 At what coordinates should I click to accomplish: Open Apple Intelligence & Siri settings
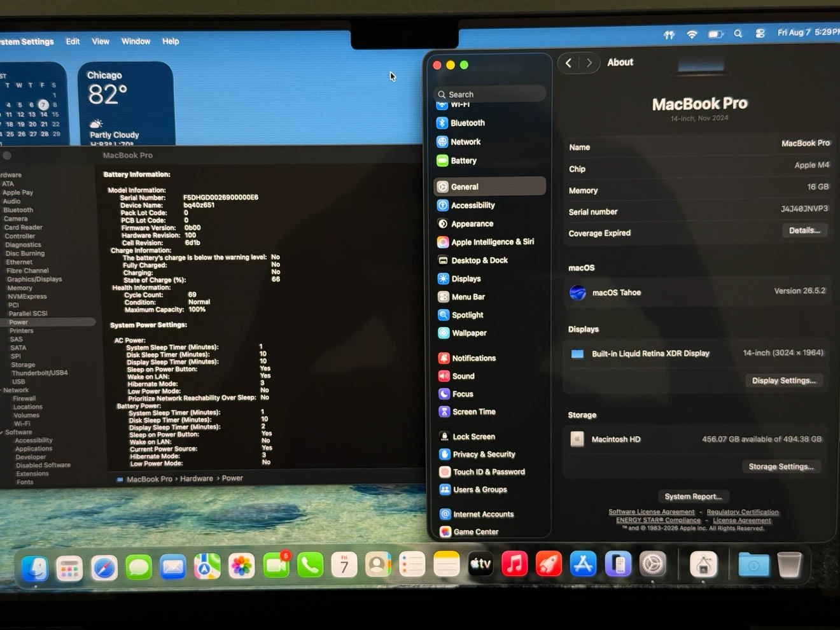(490, 242)
